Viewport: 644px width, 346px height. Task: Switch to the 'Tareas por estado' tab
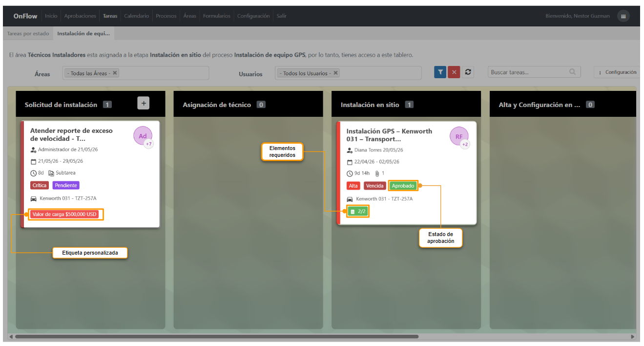(28, 34)
